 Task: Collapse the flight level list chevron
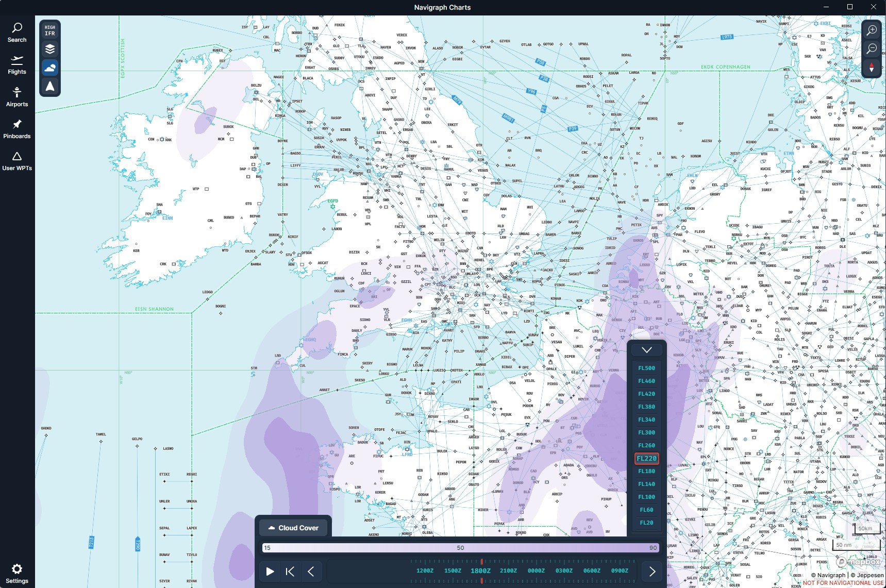coord(647,350)
